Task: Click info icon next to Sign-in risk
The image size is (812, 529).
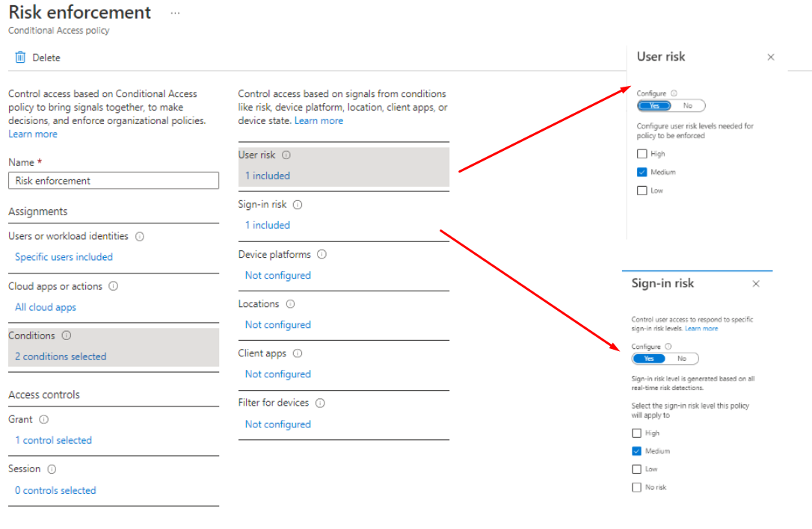Action: click(297, 205)
